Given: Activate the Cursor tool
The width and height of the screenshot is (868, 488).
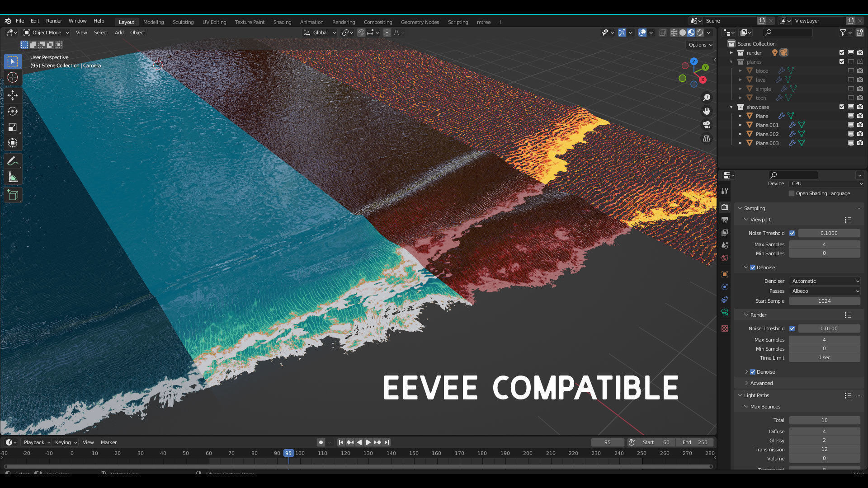Looking at the screenshot, I should pyautogui.click(x=13, y=78).
